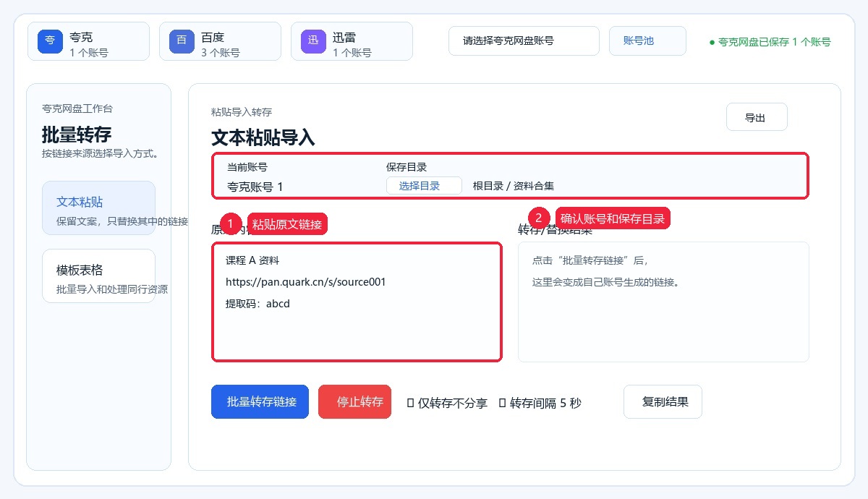Switch to 模板表格 import mode
This screenshot has height=499, width=868.
pyautogui.click(x=98, y=276)
